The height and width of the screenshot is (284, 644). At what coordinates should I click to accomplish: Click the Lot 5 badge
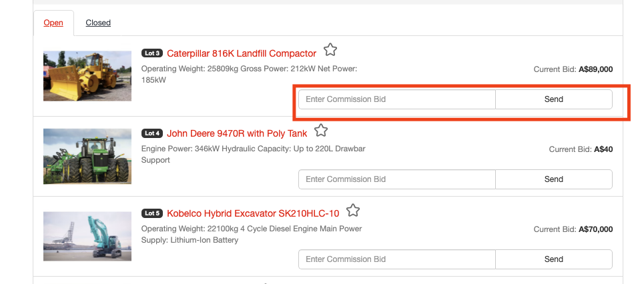152,213
